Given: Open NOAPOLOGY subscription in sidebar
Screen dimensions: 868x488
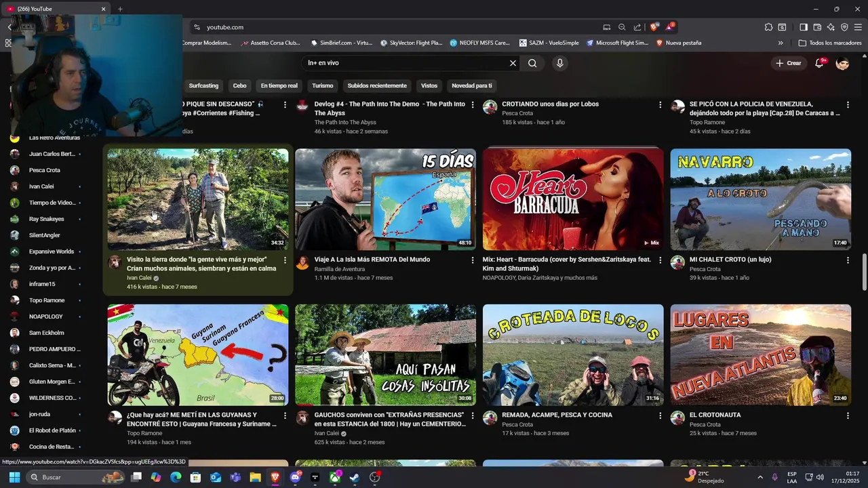Looking at the screenshot, I should [45, 317].
